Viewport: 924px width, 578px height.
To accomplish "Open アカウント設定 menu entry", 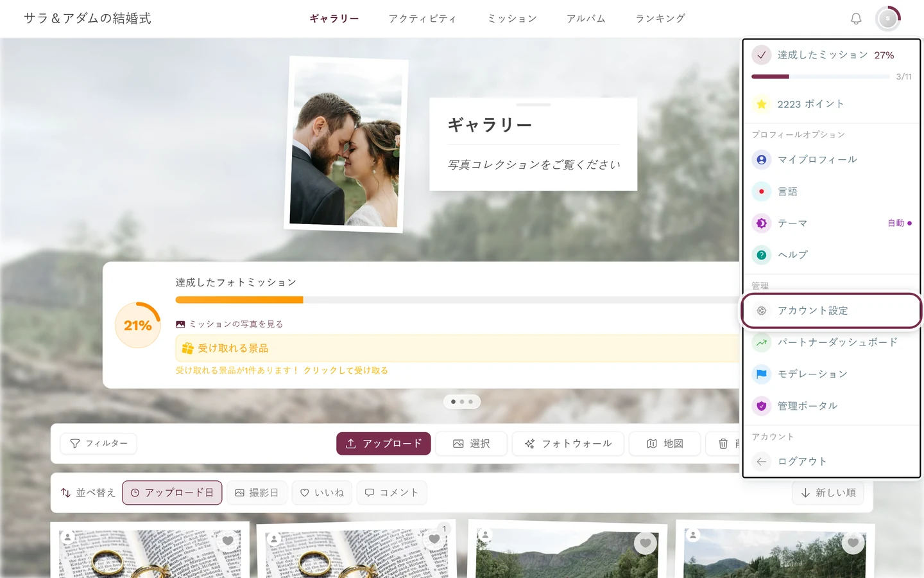I will 832,311.
